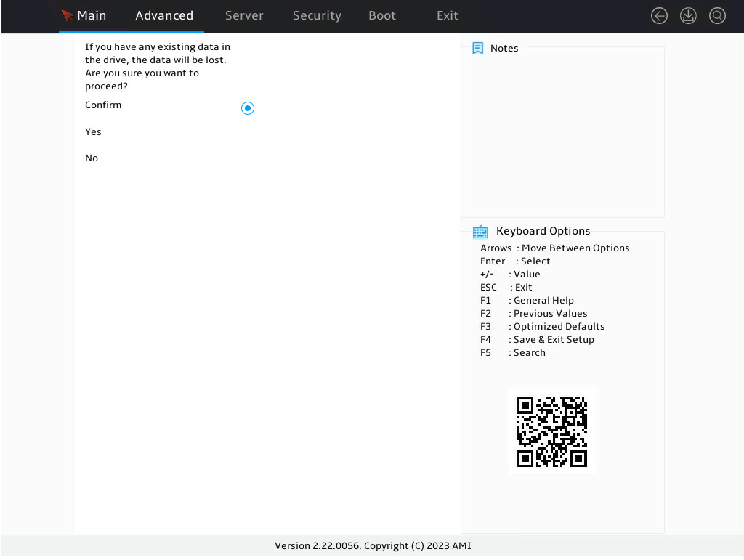Select the No option
This screenshot has width=744, height=560.
click(92, 158)
